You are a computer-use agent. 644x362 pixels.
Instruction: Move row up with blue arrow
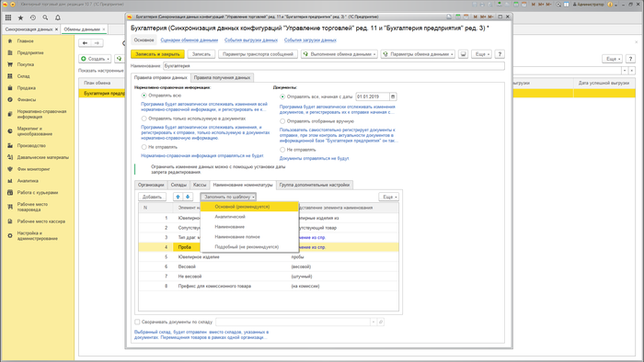pos(178,197)
